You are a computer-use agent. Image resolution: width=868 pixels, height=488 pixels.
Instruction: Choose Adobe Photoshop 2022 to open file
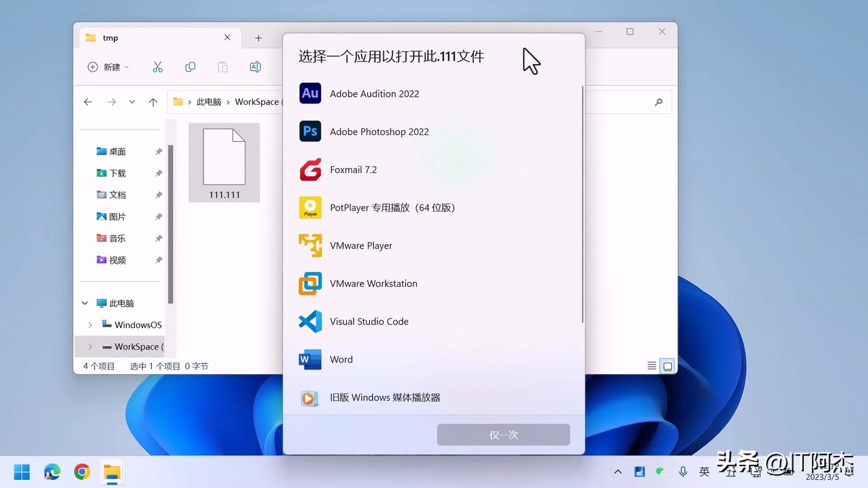379,132
